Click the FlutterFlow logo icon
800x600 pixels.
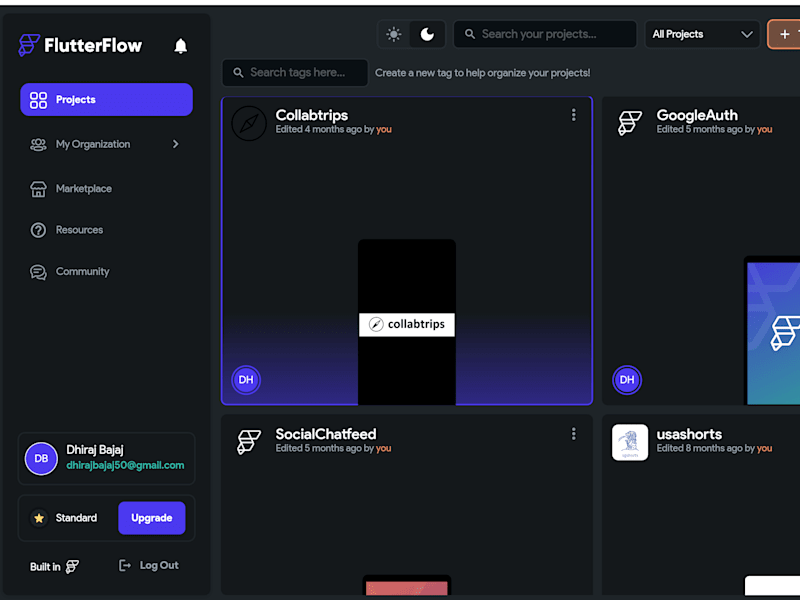pos(29,45)
